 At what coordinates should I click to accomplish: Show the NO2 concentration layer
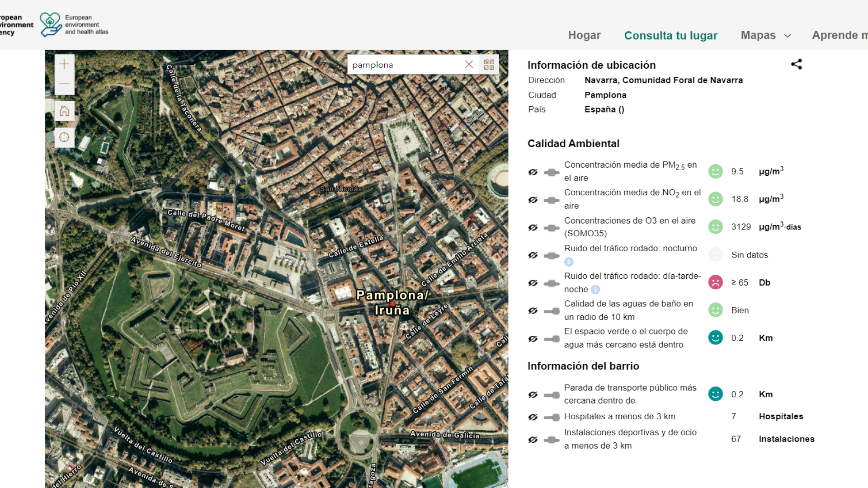[533, 200]
